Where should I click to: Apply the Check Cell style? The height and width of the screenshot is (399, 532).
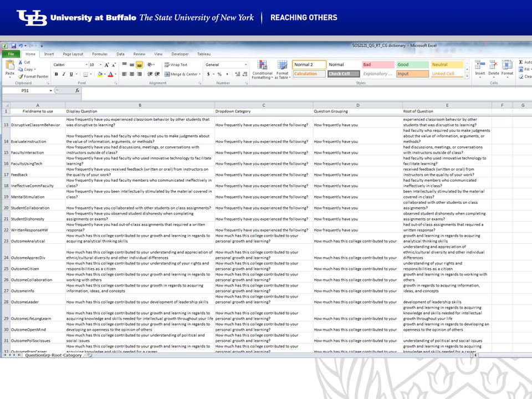click(x=344, y=74)
